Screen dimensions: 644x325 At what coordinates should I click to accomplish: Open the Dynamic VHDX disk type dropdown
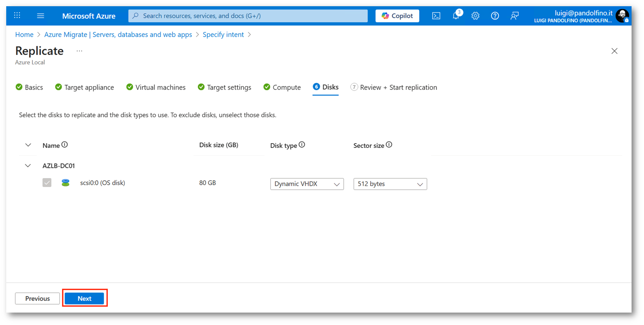point(307,184)
